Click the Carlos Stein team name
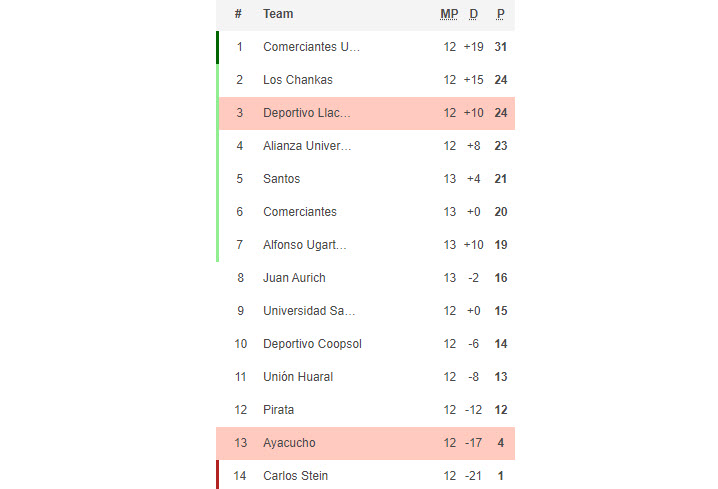The height and width of the screenshot is (489, 718). [295, 476]
